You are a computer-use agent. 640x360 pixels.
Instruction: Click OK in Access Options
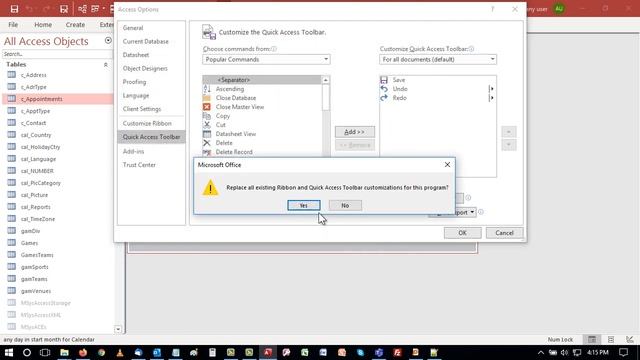pyautogui.click(x=462, y=233)
